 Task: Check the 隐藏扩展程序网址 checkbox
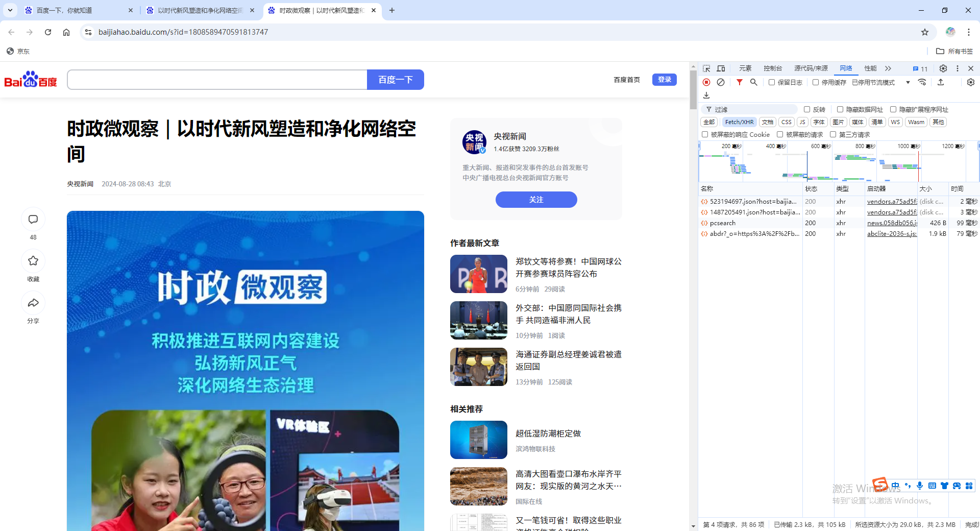893,109
